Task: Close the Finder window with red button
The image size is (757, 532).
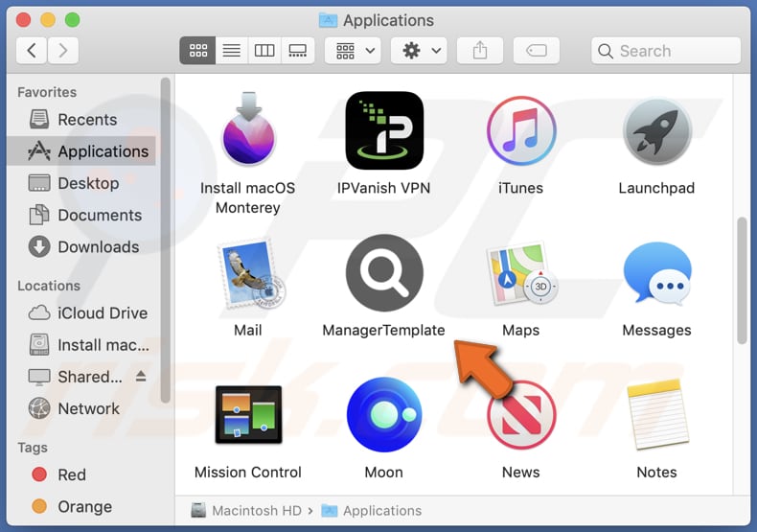Action: coord(23,20)
